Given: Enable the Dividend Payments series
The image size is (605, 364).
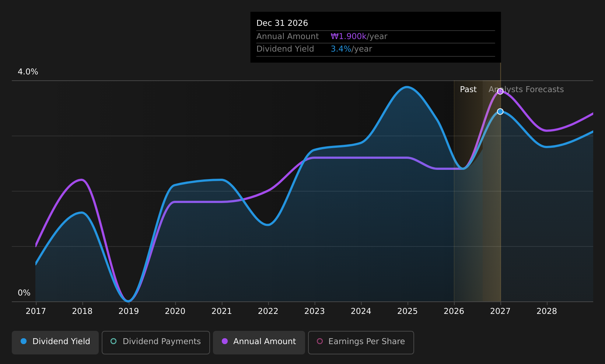Looking at the screenshot, I should pos(156,342).
